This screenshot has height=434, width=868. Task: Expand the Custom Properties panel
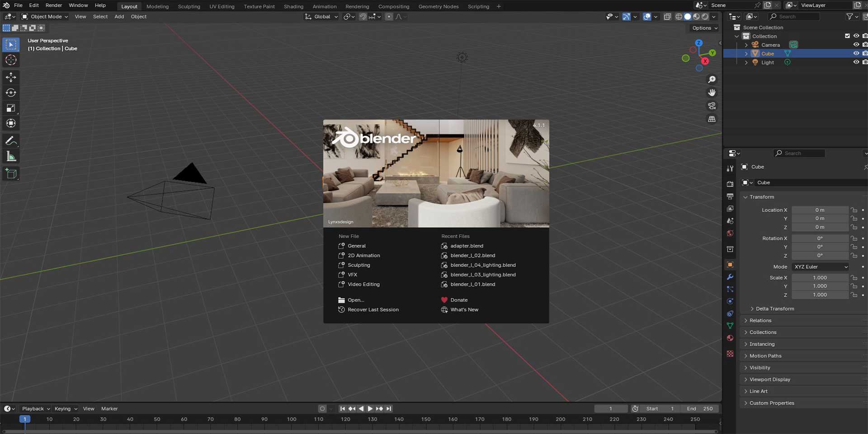(x=771, y=403)
